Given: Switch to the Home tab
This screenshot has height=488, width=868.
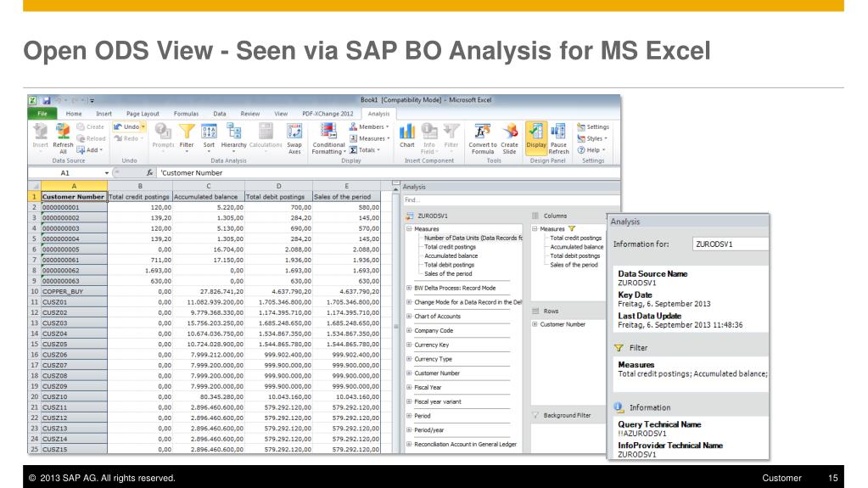Looking at the screenshot, I should [x=74, y=114].
